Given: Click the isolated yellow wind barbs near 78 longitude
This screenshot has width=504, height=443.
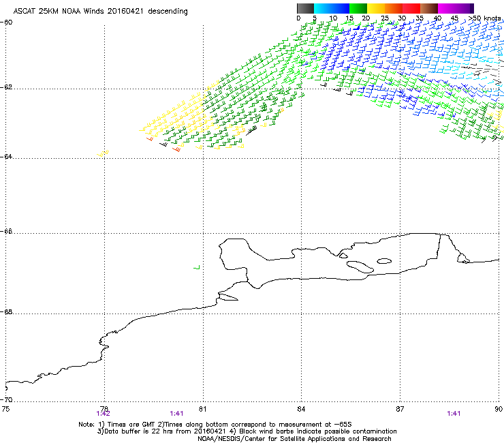Looking at the screenshot, I should [103, 153].
